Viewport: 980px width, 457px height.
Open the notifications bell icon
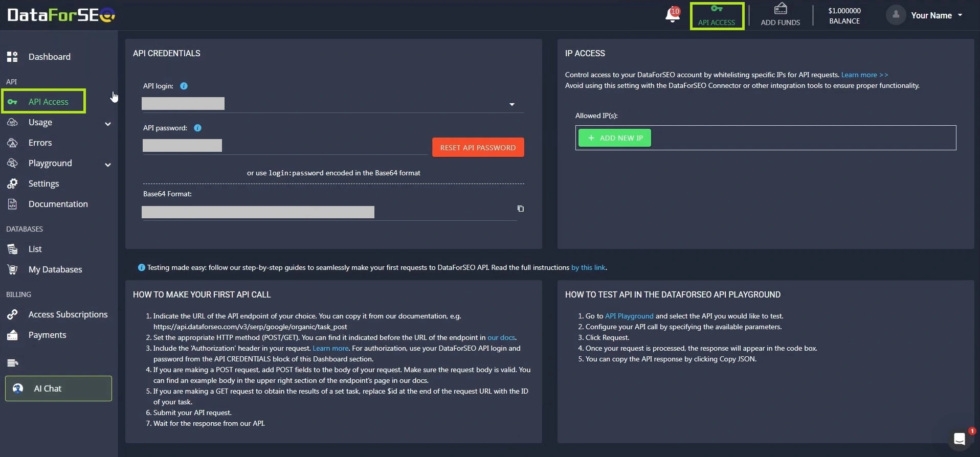tap(673, 15)
